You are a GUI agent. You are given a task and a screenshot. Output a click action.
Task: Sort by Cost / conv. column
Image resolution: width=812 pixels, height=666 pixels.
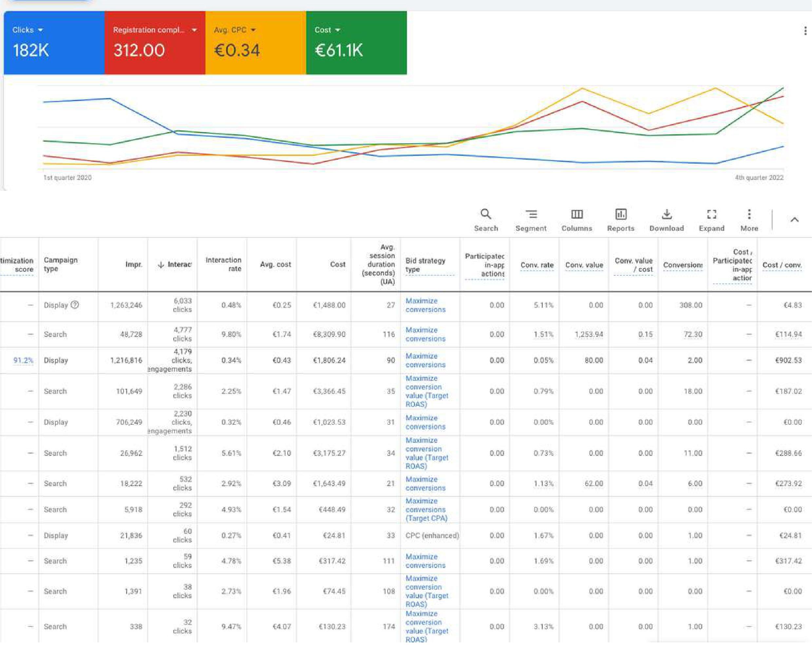[782, 265]
